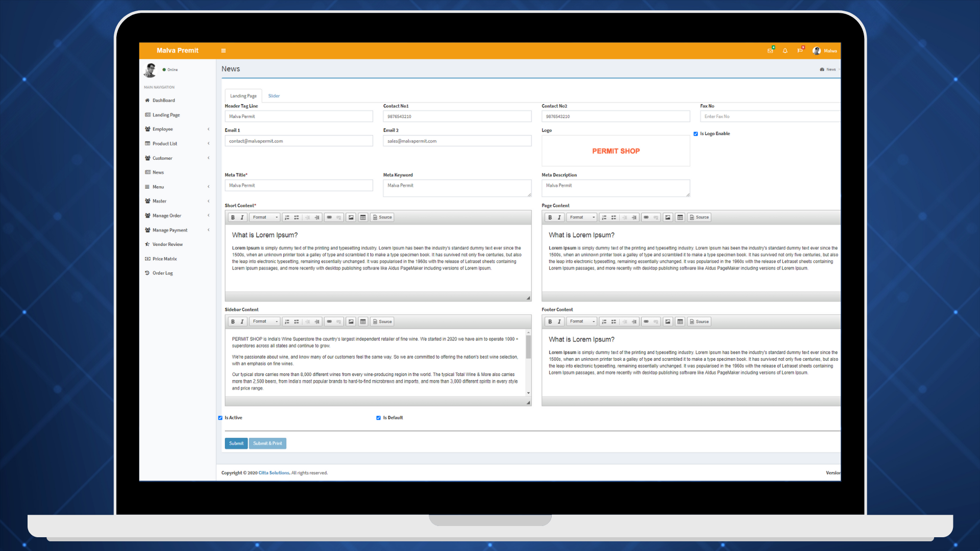Bold text in Short Content editor
980x551 pixels.
233,217
